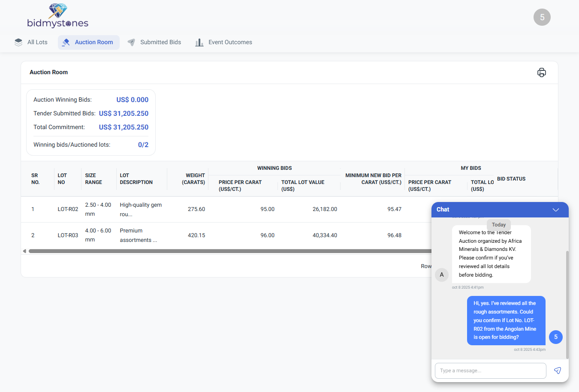Open the user avatar badge showing 5
579x392 pixels.
tap(542, 17)
